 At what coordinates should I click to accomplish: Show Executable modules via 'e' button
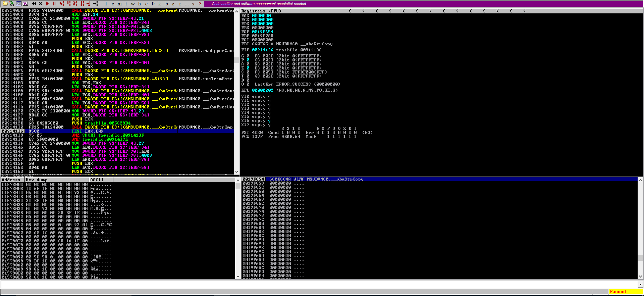point(113,4)
